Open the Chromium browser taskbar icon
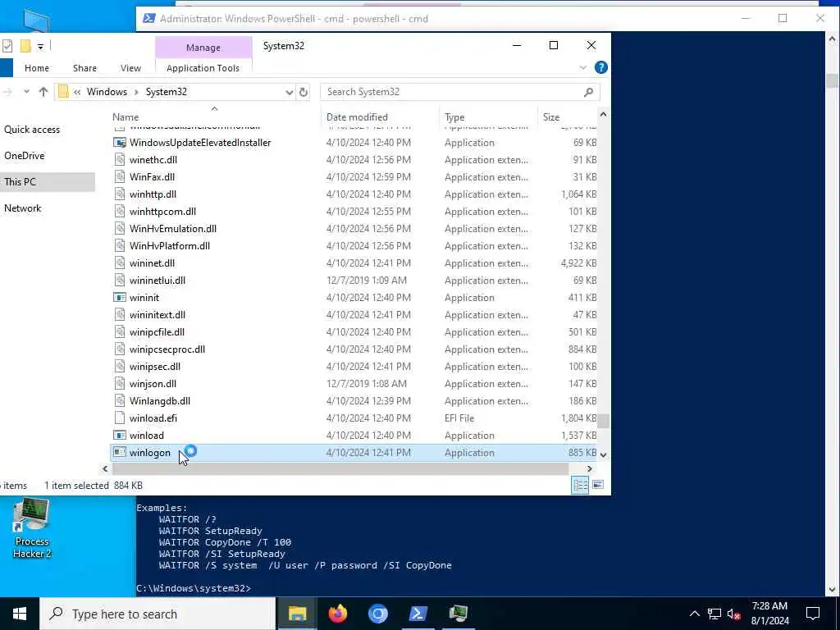This screenshot has width=840, height=630. (x=377, y=614)
